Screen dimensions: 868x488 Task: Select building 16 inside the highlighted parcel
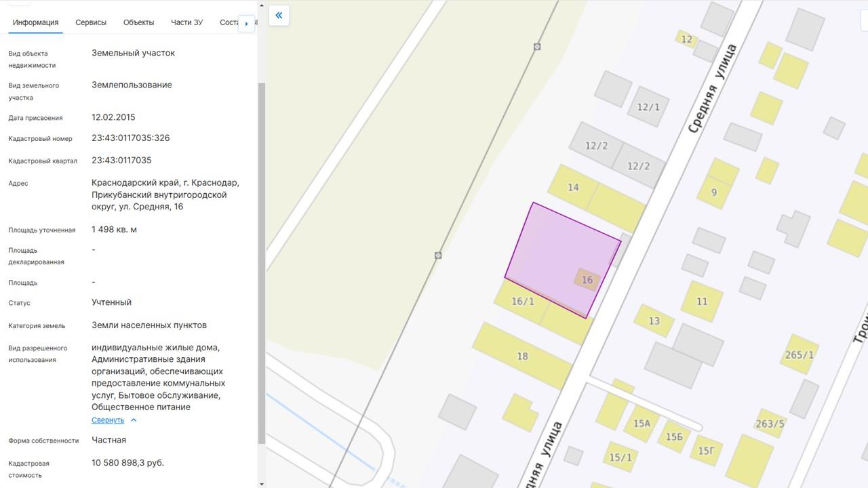[x=587, y=279]
